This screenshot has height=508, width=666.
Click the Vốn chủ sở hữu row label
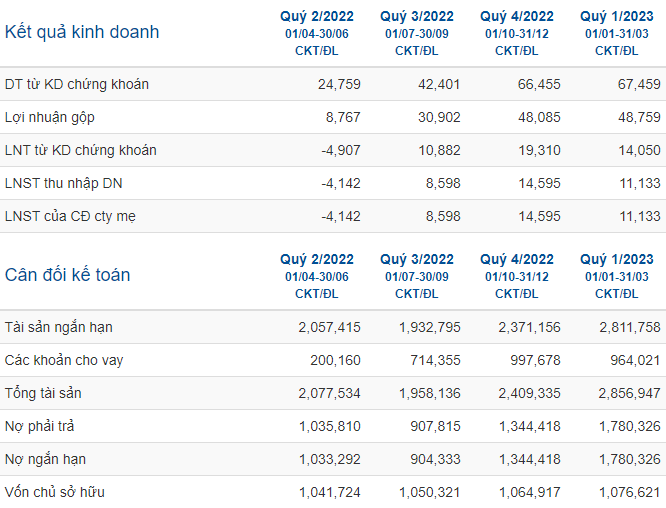[x=55, y=492]
